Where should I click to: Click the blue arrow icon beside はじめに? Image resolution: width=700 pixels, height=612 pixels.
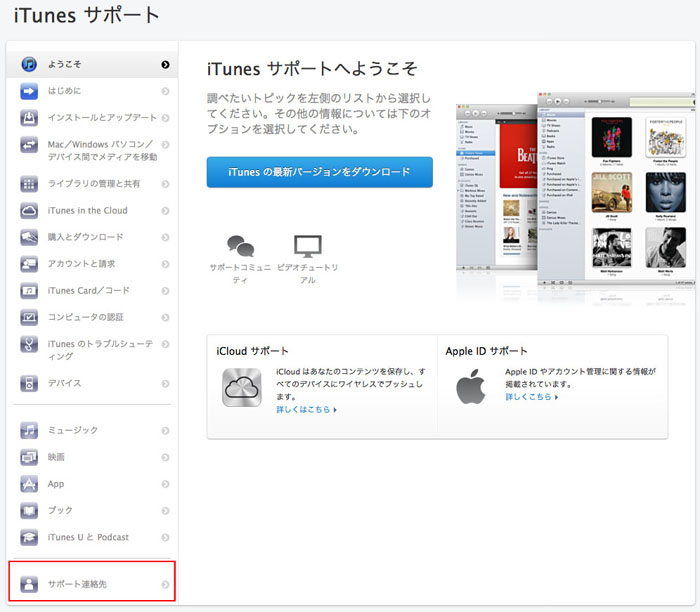coord(29,91)
